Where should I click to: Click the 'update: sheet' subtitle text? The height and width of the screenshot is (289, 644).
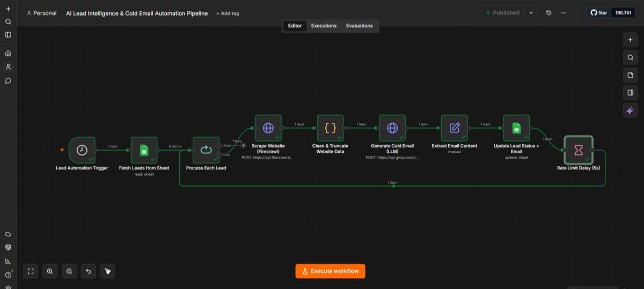[516, 158]
